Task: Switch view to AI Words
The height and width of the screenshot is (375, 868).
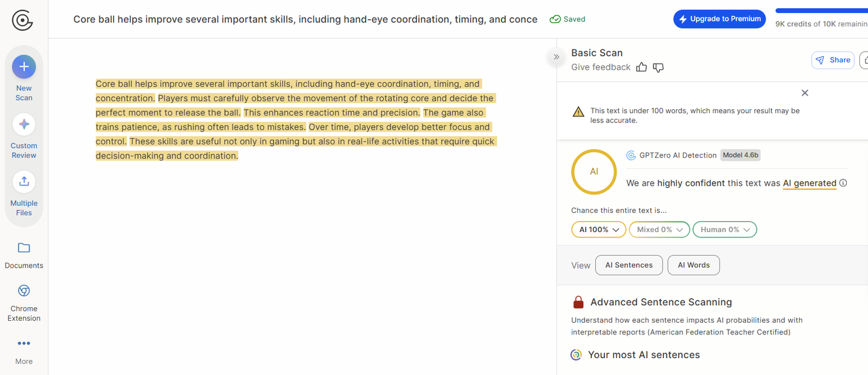Action: 694,265
